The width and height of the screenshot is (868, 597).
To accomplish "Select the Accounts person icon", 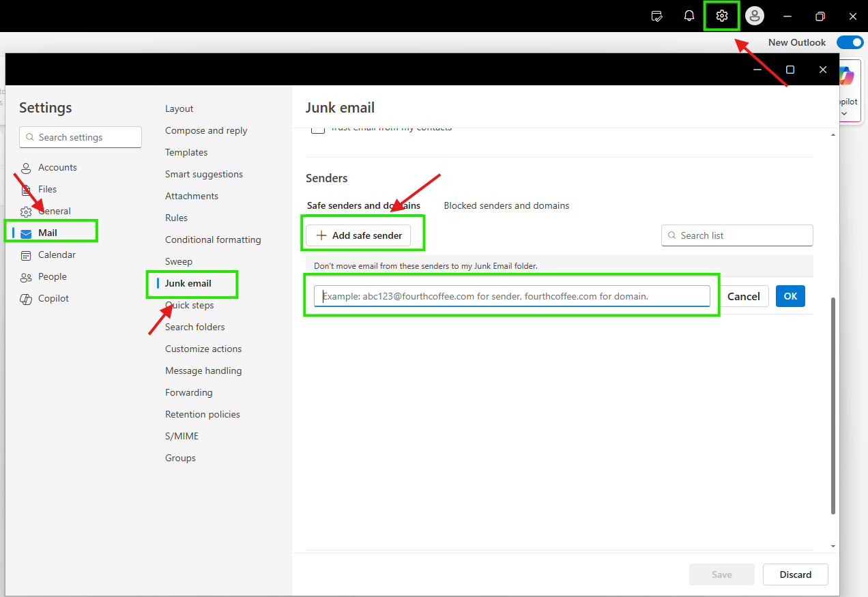I will pyautogui.click(x=26, y=167).
